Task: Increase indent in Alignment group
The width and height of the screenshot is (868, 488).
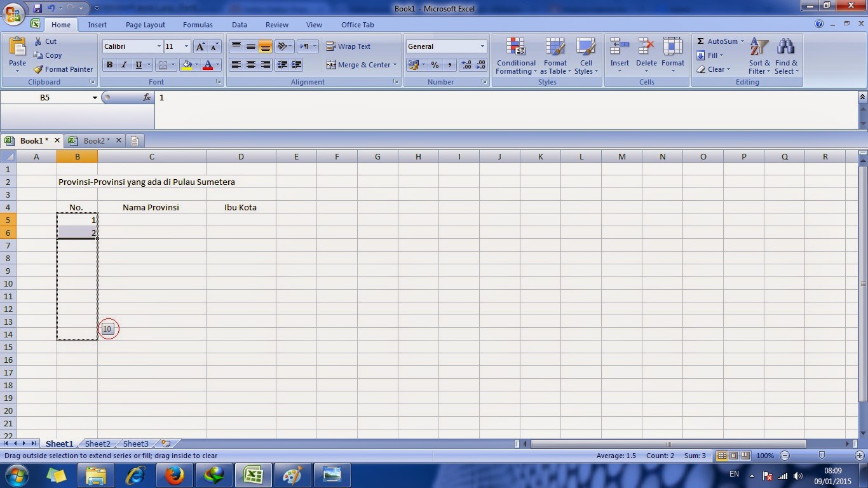Action: [x=297, y=65]
